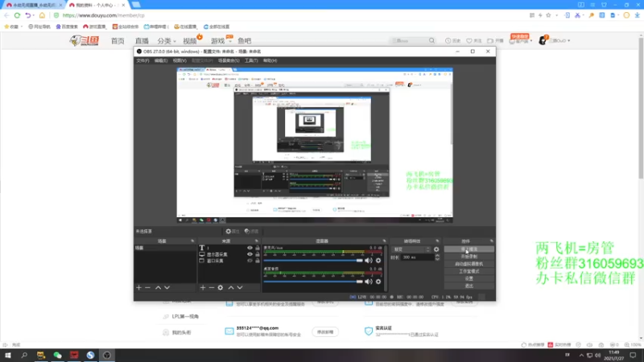644x362 pixels.
Task: Pop out the audio mixer dock
Action: click(385, 241)
